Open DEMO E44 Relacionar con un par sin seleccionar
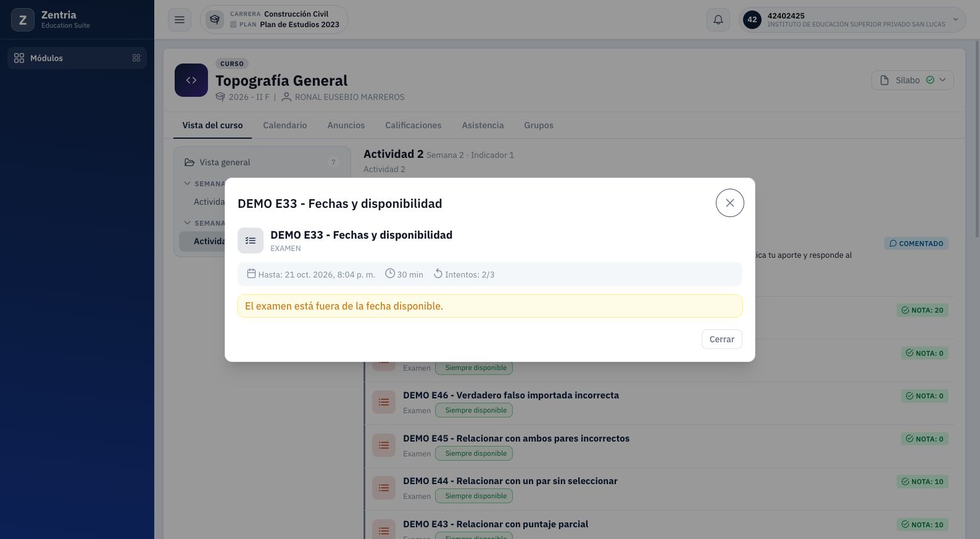Screen dimensions: 980x539 pos(510,481)
